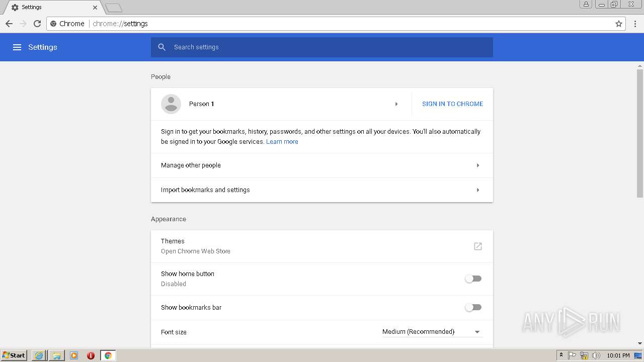Click the magnifier icon in search settings
644x362 pixels.
162,47
